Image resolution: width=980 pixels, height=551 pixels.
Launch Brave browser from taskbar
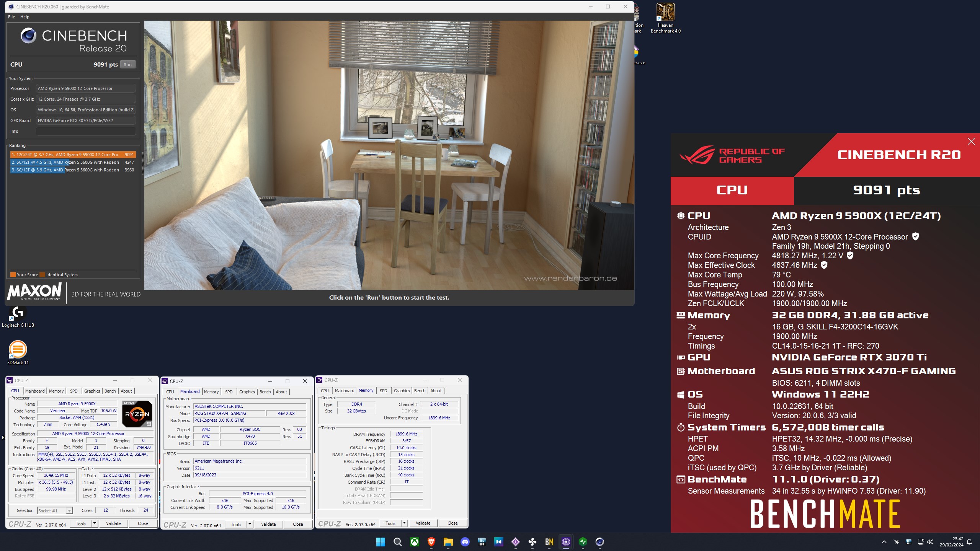431,542
